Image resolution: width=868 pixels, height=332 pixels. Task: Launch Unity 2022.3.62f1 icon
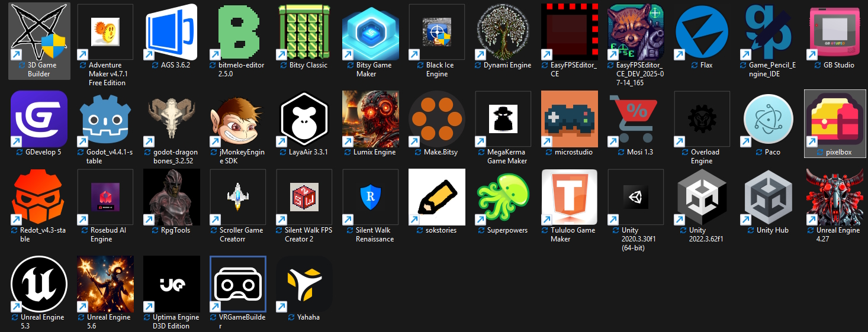click(702, 197)
